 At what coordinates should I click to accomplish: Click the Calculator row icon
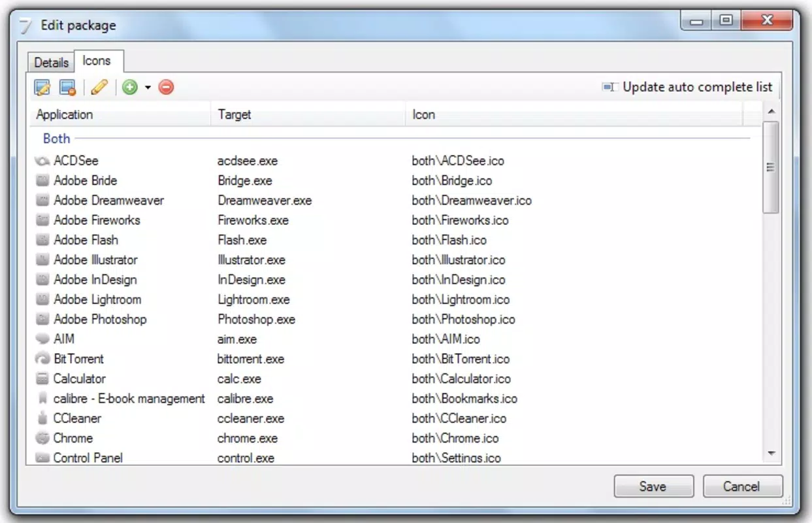[x=42, y=379]
